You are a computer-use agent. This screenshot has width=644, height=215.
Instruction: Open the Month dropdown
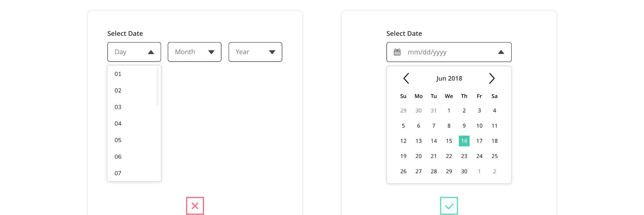click(x=194, y=52)
